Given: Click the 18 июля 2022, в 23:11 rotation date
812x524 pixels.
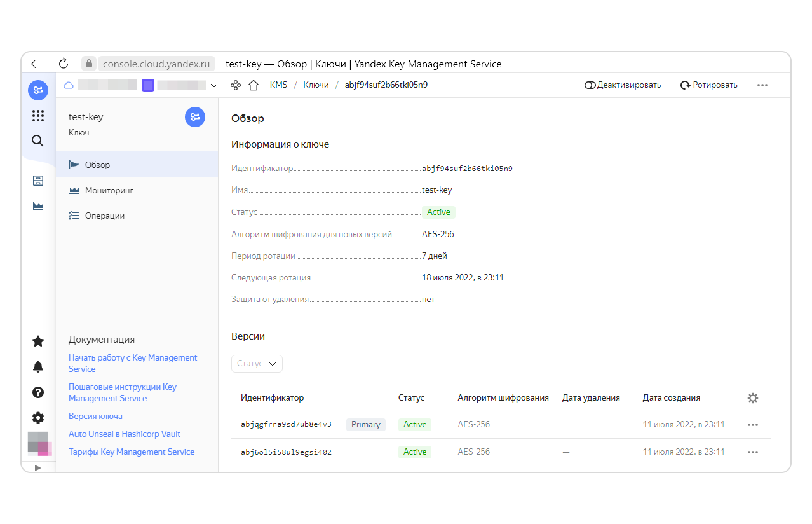Looking at the screenshot, I should 463,277.
